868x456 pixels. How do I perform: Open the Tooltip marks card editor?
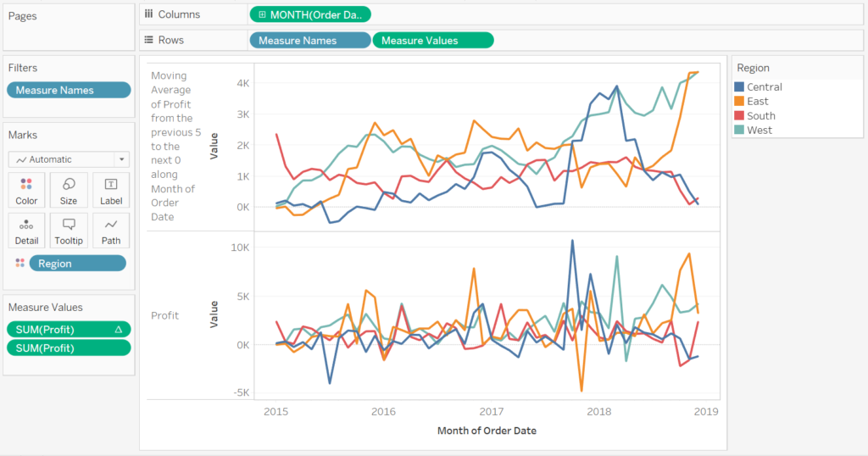coord(69,230)
